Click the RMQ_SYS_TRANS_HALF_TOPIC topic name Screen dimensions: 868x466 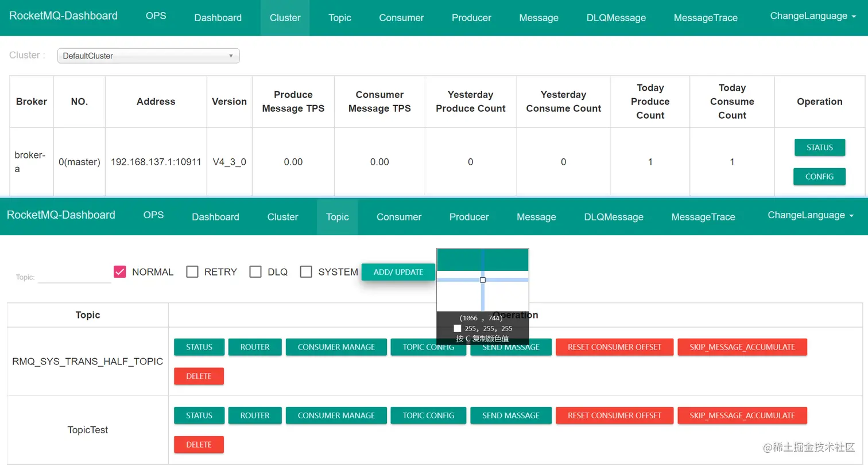(88, 362)
